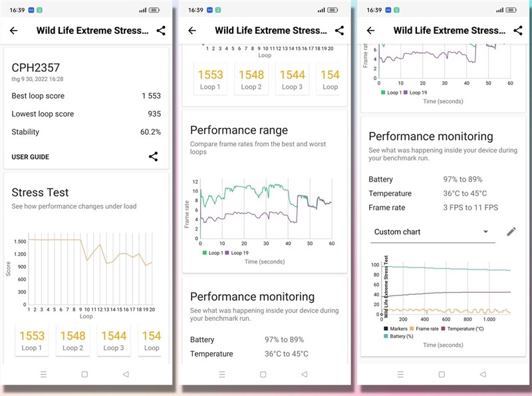Tap Temperature legend swatch in custom chart
Image resolution: width=532 pixels, height=396 pixels.
(x=443, y=329)
